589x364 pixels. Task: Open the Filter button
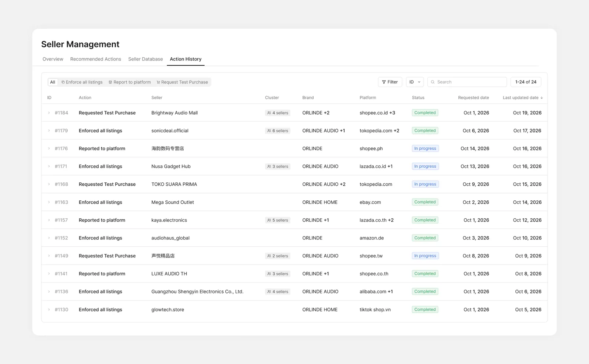click(x=390, y=82)
